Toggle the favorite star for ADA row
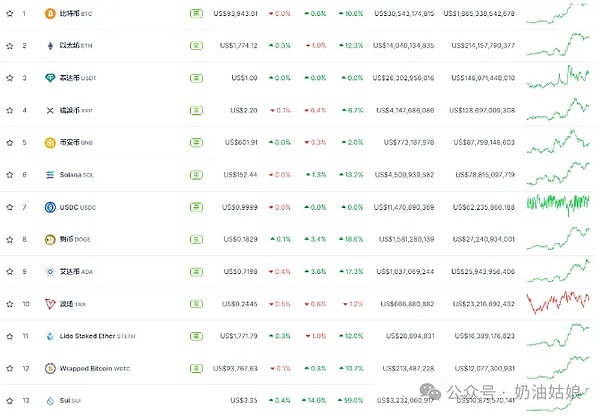Viewport: 600px width, 416px height. coord(9,272)
